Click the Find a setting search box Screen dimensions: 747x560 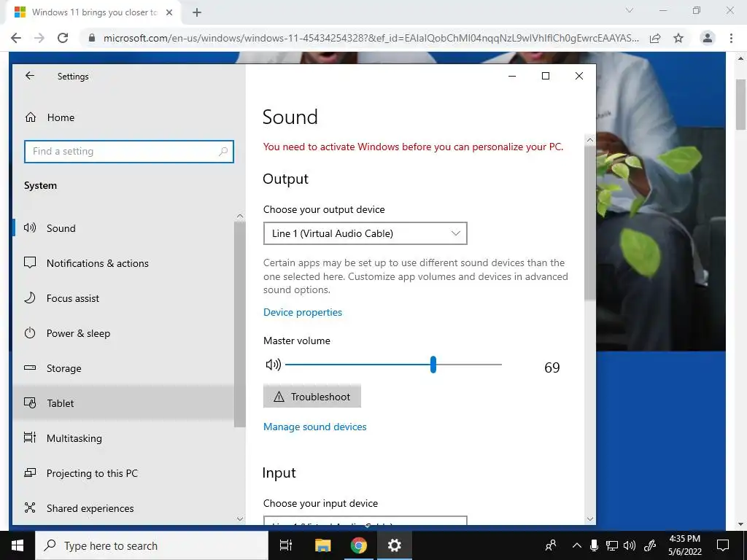(x=128, y=152)
